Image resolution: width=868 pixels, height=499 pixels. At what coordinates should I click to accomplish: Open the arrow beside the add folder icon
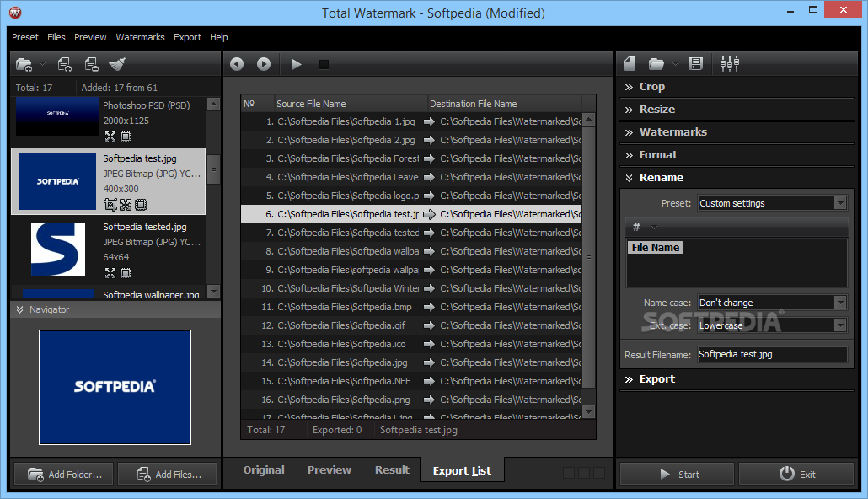43,65
